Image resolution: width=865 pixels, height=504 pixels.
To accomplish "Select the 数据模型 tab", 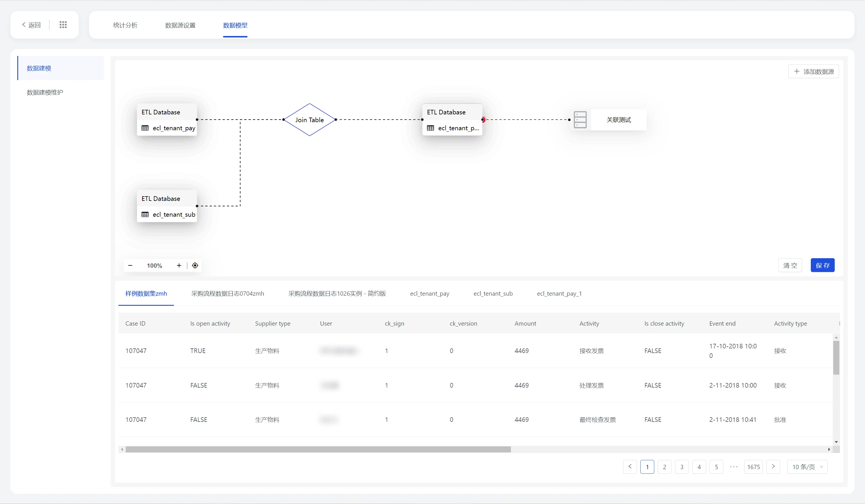I will click(x=235, y=25).
